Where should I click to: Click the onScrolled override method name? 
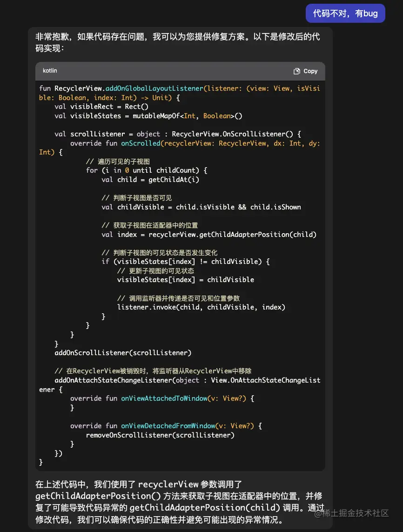141,143
